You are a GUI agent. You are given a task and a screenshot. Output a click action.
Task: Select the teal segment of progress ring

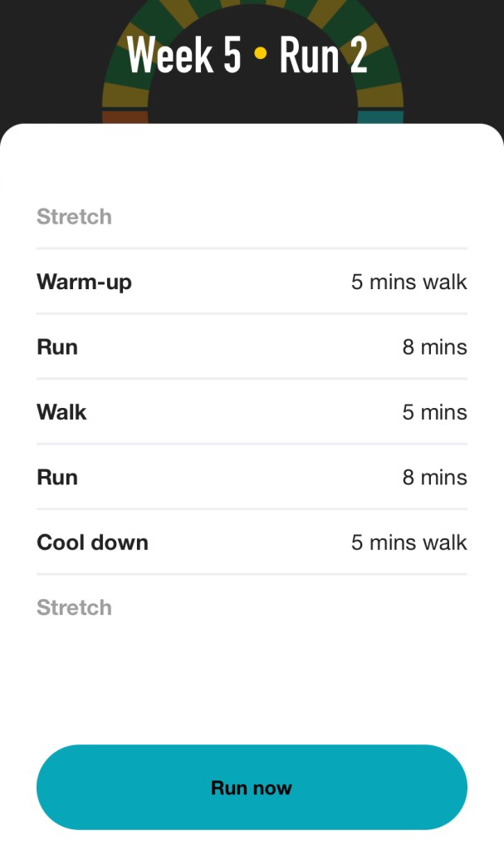(379, 115)
